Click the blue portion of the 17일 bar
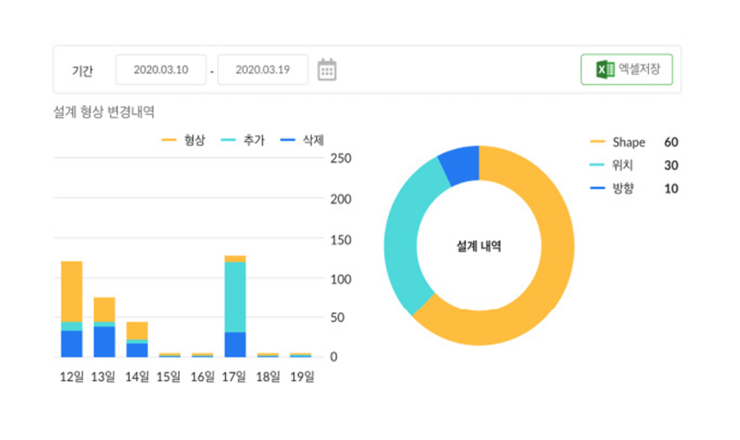Viewport: 740px width, 440px height. (x=235, y=344)
